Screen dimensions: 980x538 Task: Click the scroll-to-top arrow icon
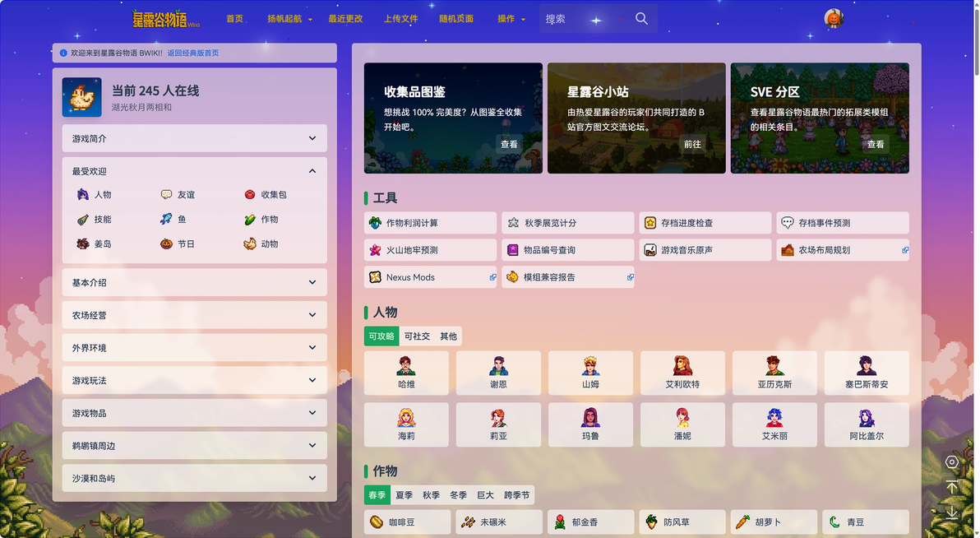click(951, 487)
